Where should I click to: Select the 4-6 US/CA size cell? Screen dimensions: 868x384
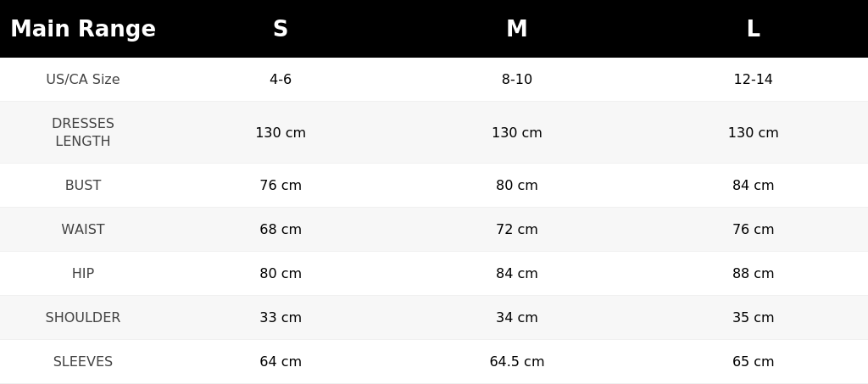(x=281, y=79)
